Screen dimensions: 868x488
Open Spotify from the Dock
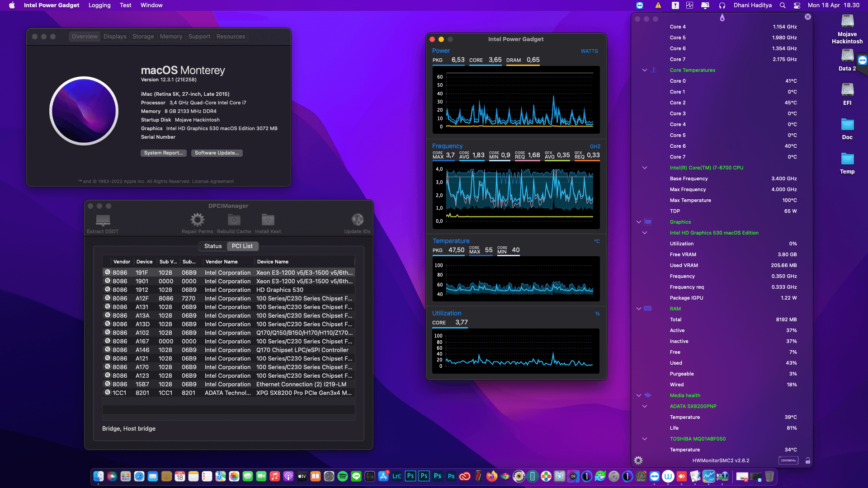343,476
